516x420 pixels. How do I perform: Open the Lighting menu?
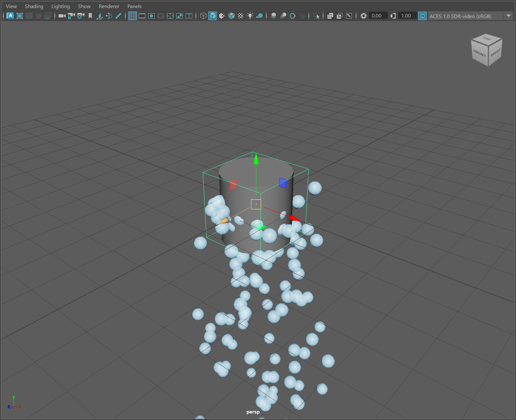click(60, 6)
